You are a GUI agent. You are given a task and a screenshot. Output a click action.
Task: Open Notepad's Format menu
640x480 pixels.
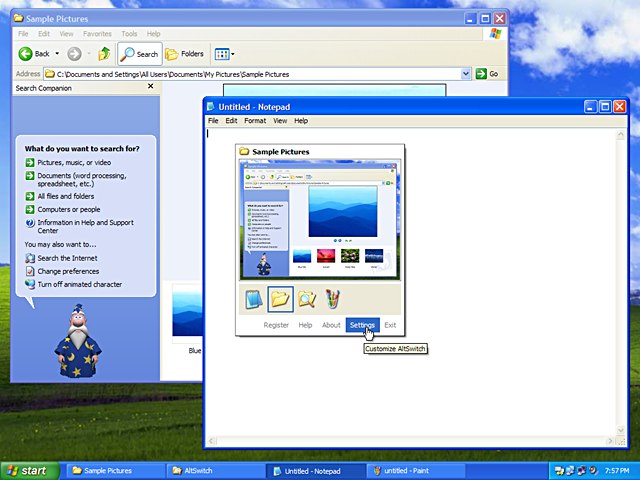tap(255, 121)
